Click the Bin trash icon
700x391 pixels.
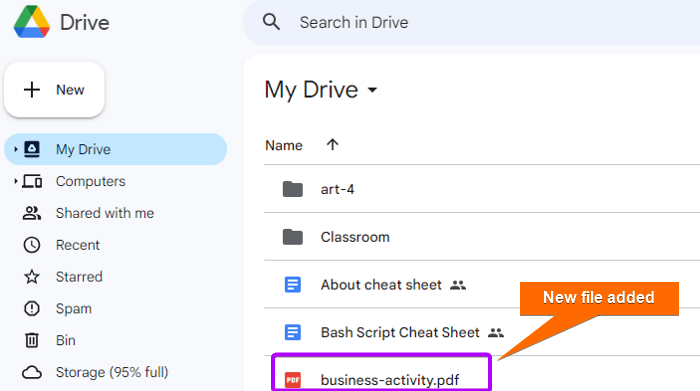[32, 340]
